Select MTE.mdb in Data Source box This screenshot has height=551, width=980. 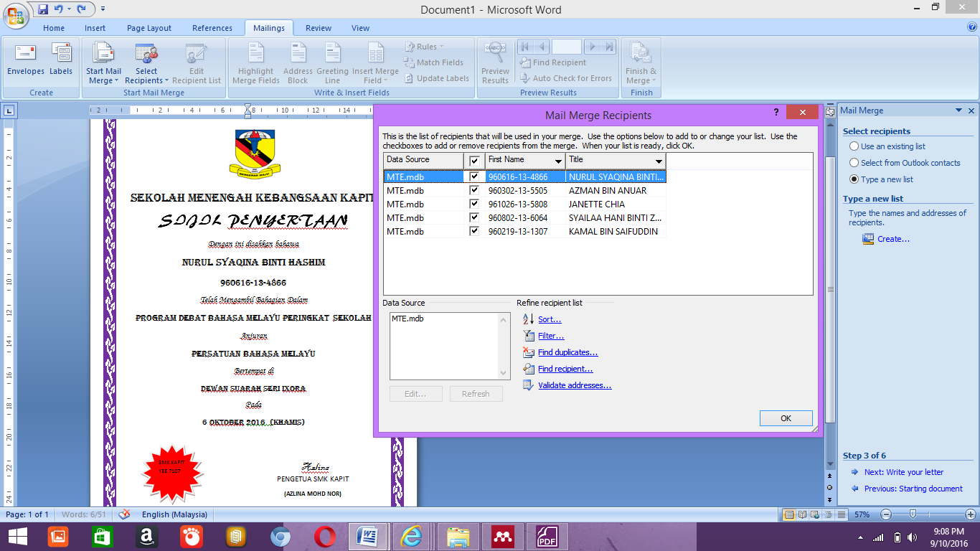coord(407,319)
